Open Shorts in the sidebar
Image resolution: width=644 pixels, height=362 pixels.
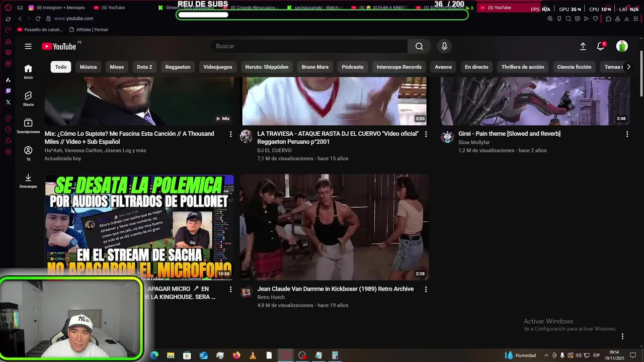point(28,99)
